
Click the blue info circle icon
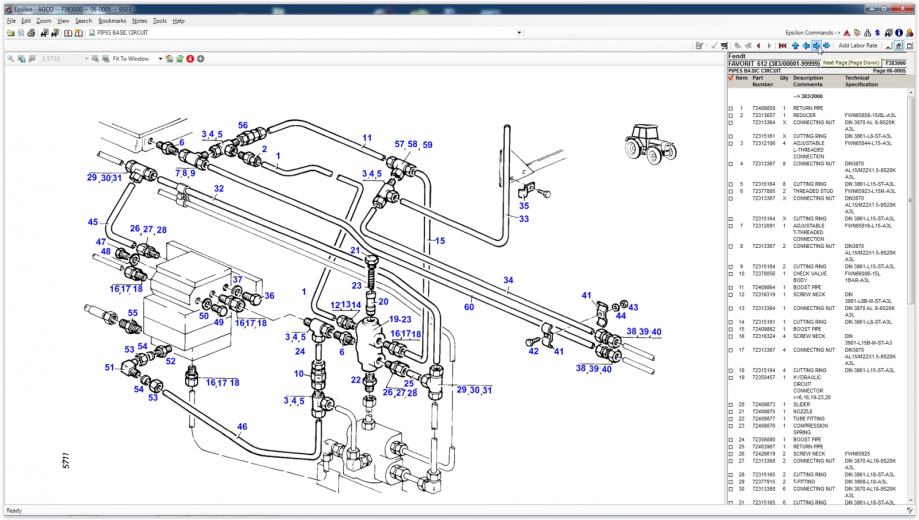(x=899, y=32)
